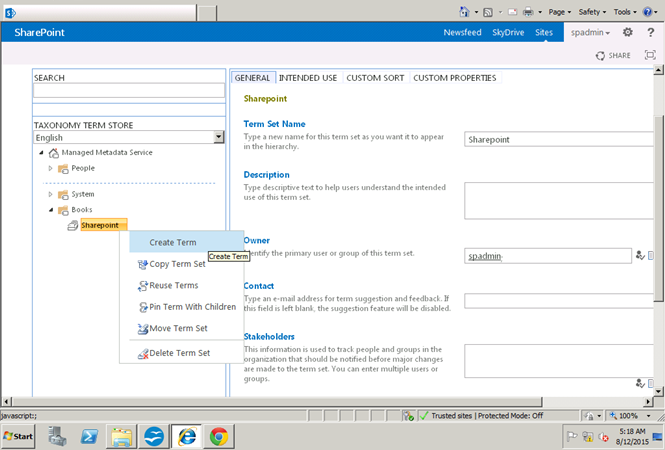Open the spadmin user menu

[x=590, y=32]
